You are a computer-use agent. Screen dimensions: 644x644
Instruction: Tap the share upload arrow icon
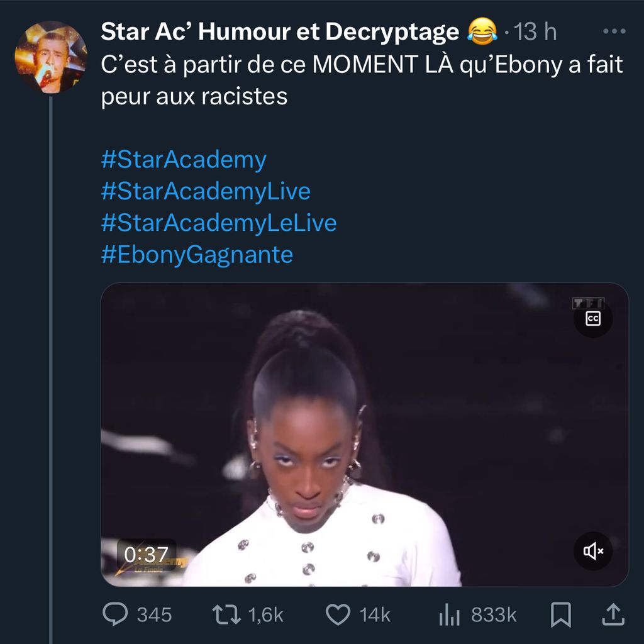[613, 614]
